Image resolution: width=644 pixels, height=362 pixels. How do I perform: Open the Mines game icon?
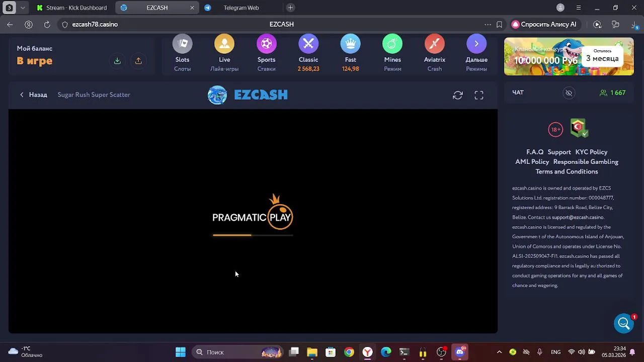[x=392, y=44]
